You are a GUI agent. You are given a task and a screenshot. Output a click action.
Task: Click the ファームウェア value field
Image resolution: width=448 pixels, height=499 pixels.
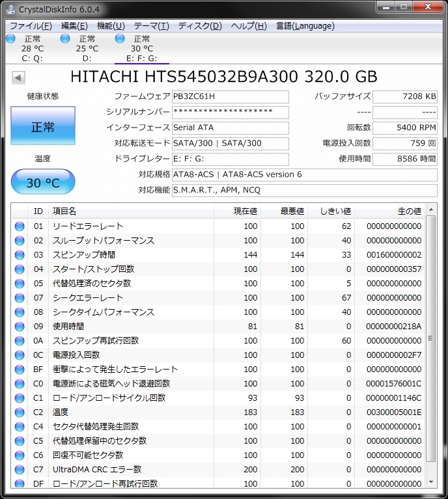tap(230, 97)
